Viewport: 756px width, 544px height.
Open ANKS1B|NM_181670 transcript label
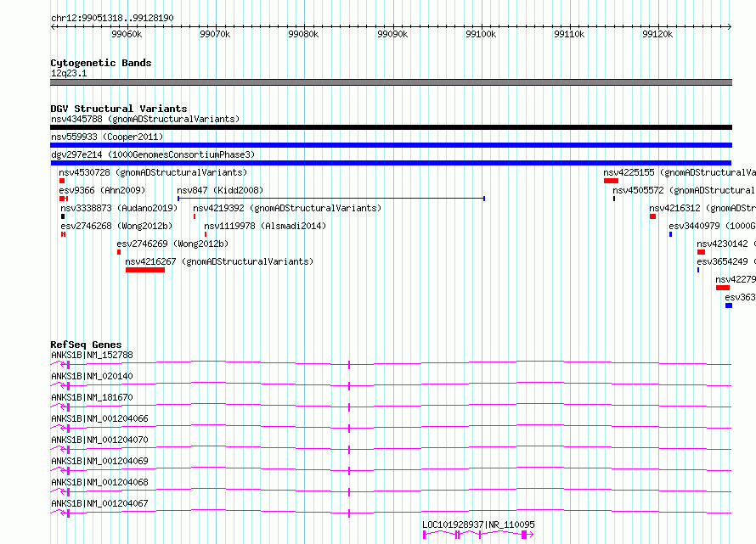pos(92,397)
